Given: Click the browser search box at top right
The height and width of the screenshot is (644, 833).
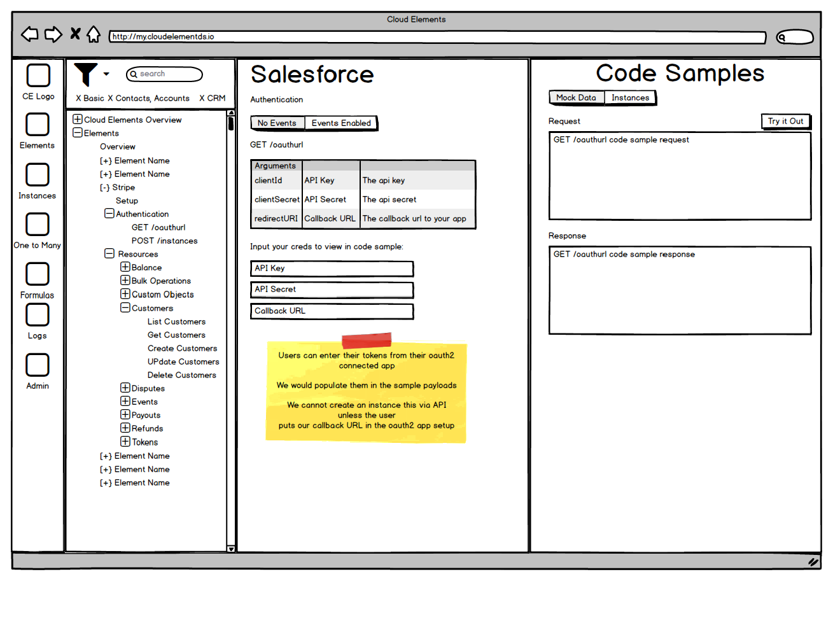Looking at the screenshot, I should (x=795, y=38).
